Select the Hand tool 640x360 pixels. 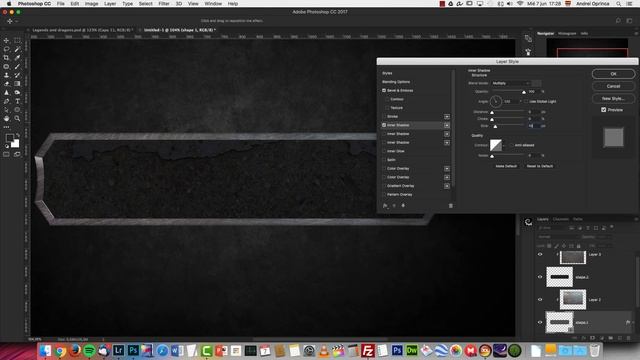click(x=6, y=118)
